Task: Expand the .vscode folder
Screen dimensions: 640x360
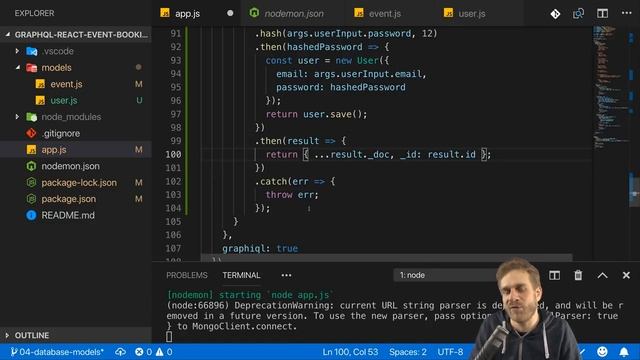Action: 76,51
